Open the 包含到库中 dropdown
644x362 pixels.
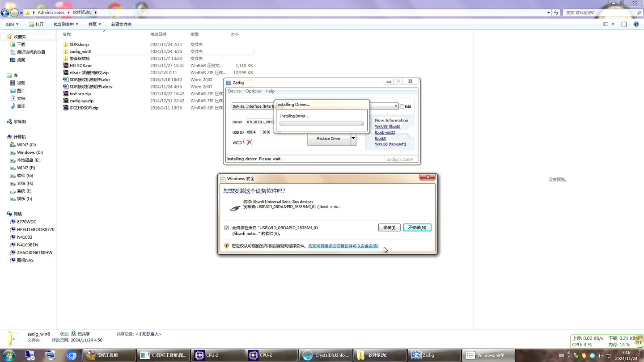[x=66, y=24]
